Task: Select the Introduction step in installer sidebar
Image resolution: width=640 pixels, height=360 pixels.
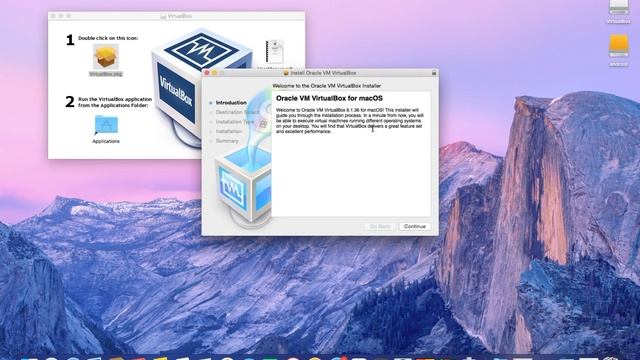Action: click(231, 103)
